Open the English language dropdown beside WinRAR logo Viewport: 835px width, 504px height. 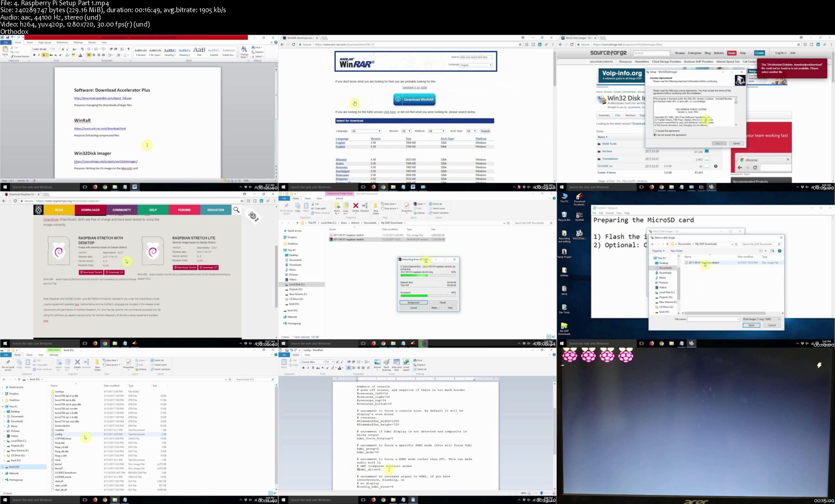click(x=476, y=65)
